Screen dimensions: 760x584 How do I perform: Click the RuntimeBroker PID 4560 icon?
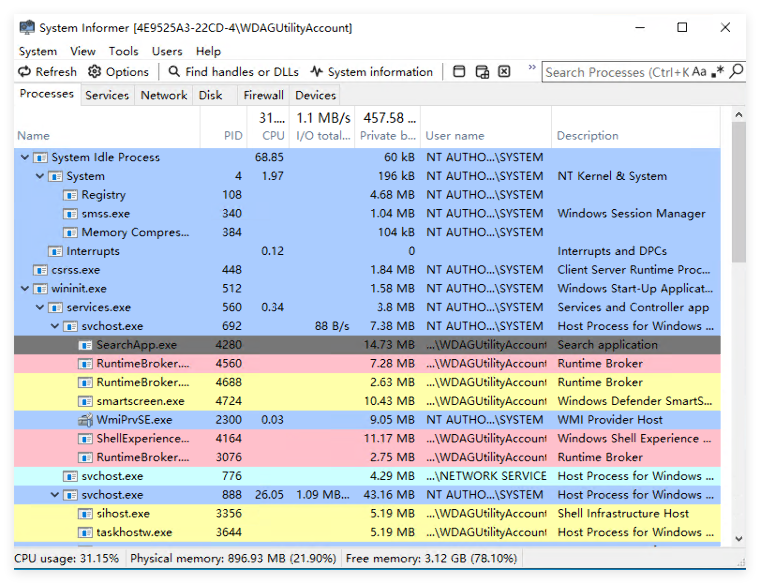(85, 364)
